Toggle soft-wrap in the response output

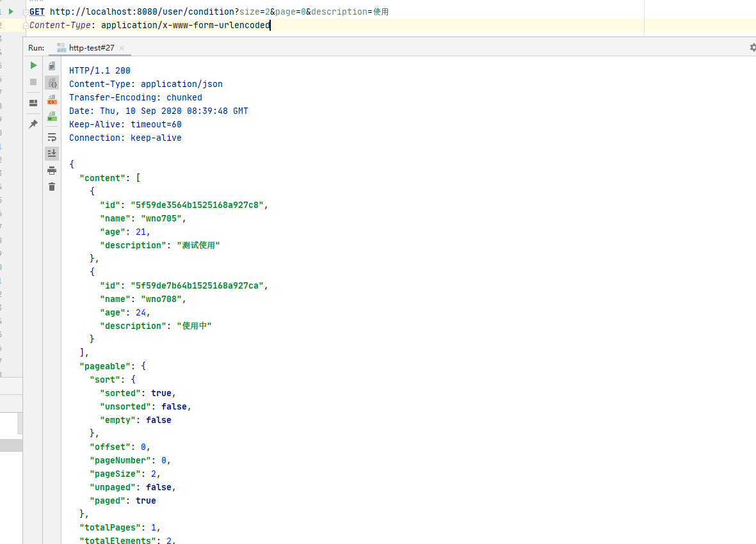coord(52,137)
